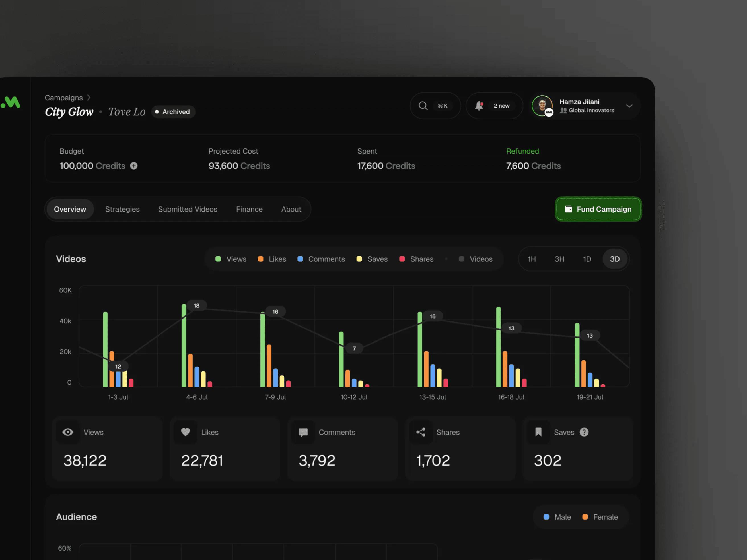Select the 1D time range option
The image size is (747, 560).
click(x=587, y=259)
